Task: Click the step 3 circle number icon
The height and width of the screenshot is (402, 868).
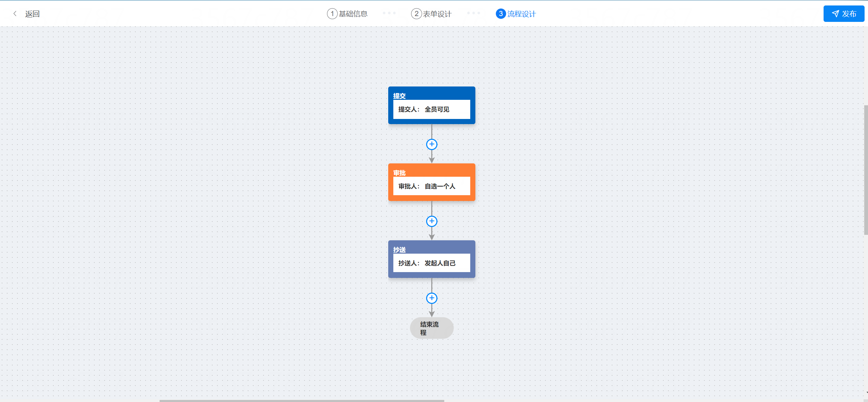Action: 501,14
